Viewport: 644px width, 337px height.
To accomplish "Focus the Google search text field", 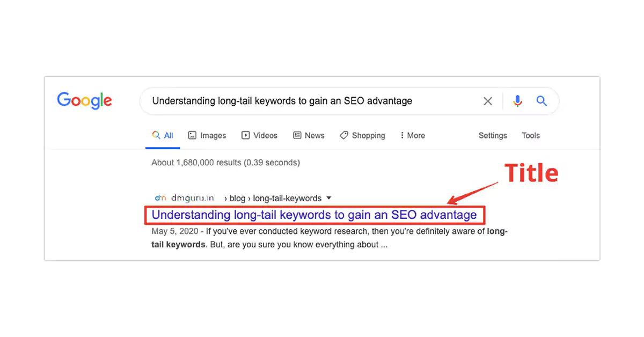I will (311, 101).
